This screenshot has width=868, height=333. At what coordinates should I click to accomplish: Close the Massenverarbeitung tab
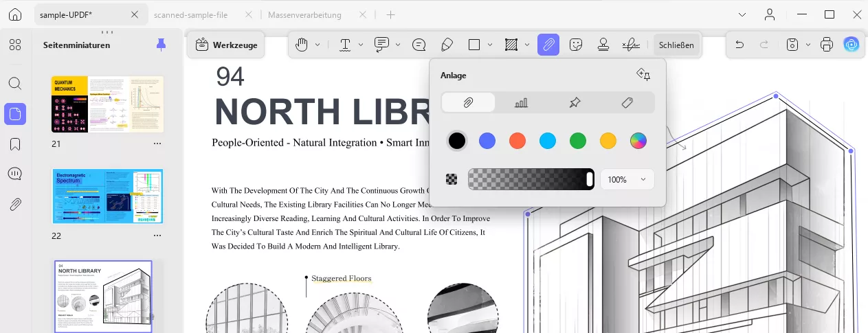click(364, 14)
